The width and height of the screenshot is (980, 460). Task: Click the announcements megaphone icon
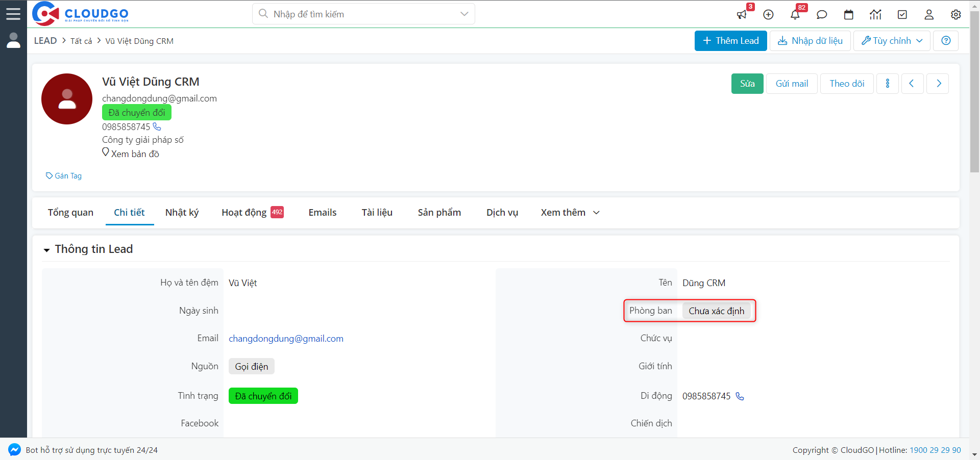click(742, 15)
